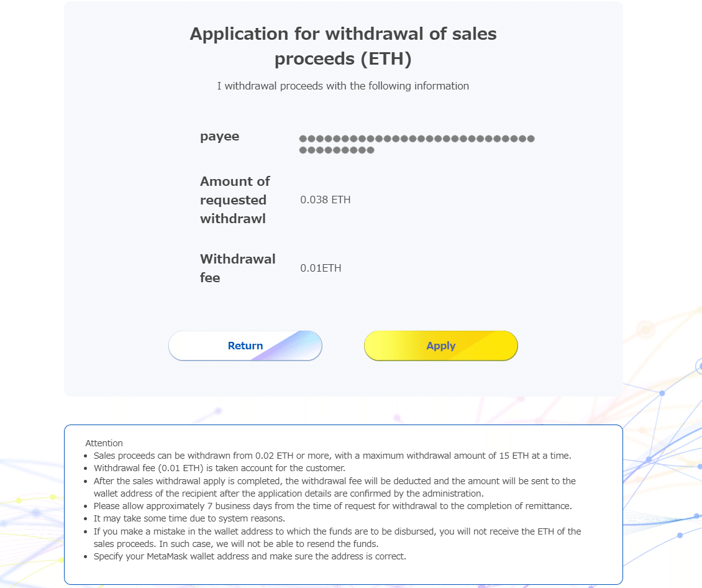Select the subtitle below the main heading
The width and height of the screenshot is (702, 588).
343,86
